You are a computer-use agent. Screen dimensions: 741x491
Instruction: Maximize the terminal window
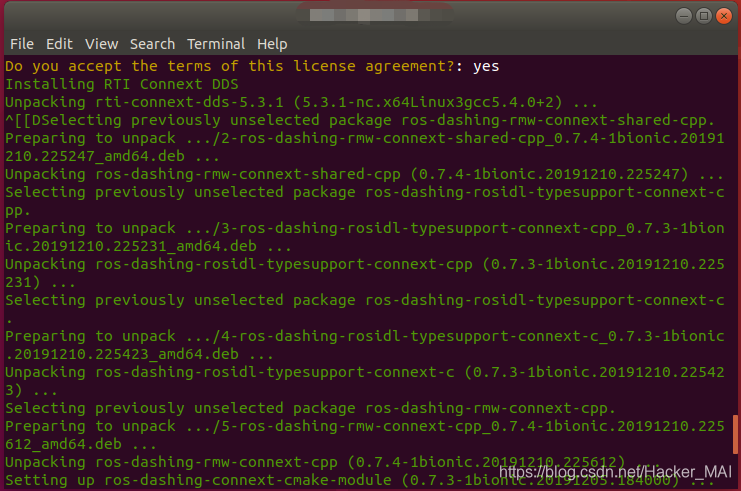pyautogui.click(x=704, y=16)
